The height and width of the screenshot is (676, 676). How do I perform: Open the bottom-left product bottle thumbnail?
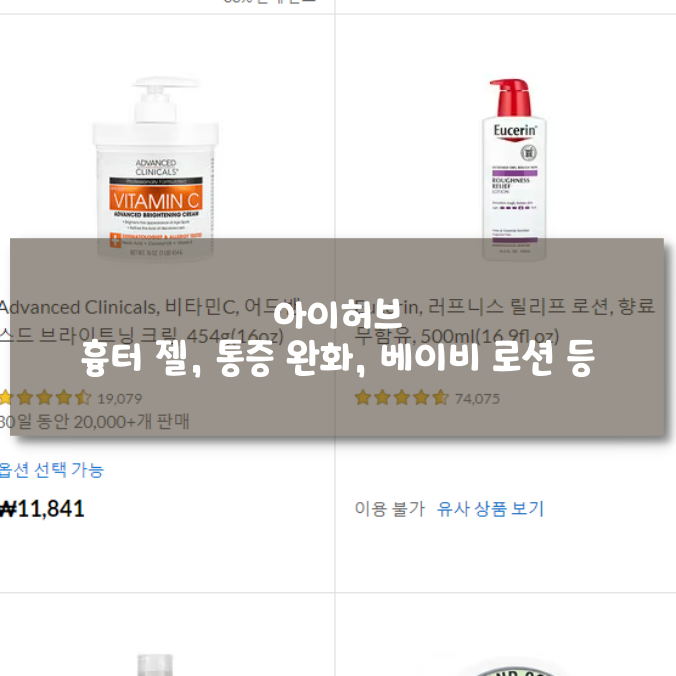click(155, 665)
